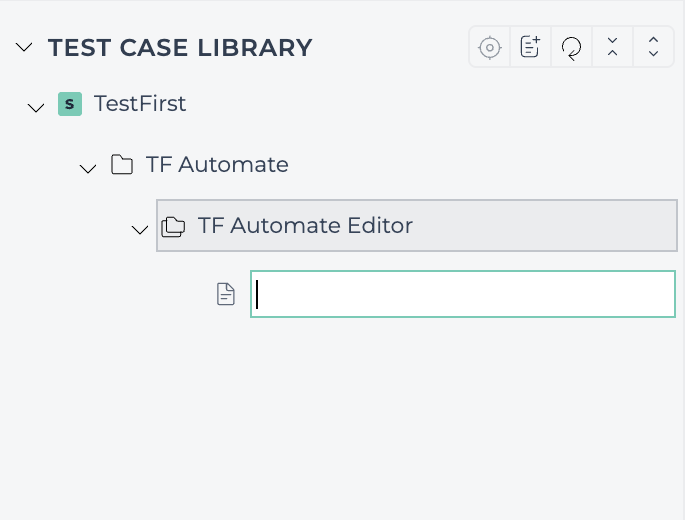Collapse the TF Automate Editor chevron
Image resolution: width=686 pixels, height=520 pixels.
click(x=140, y=229)
